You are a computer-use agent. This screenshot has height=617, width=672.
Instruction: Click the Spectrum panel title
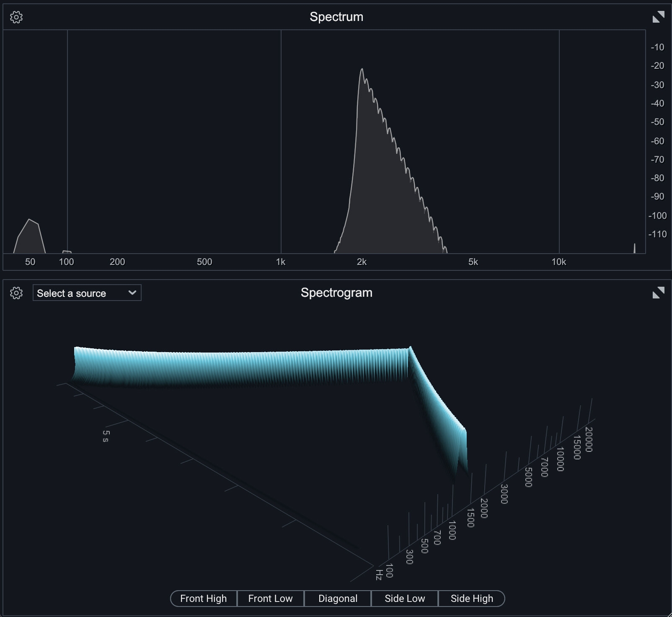coord(336,17)
